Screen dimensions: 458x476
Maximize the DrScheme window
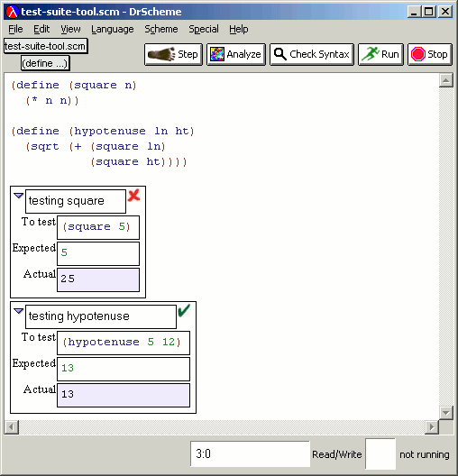[x=428, y=12]
